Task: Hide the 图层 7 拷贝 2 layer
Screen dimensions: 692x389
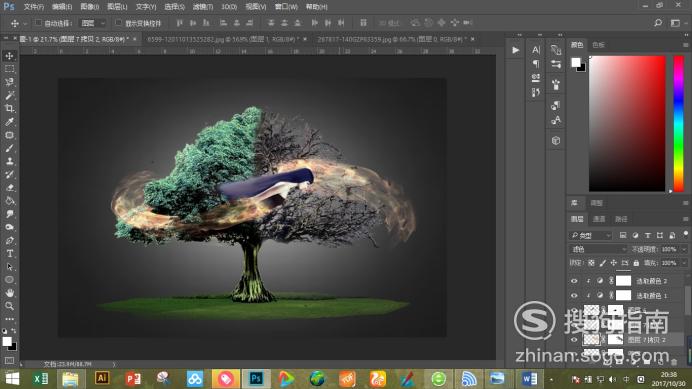Action: pyautogui.click(x=574, y=340)
